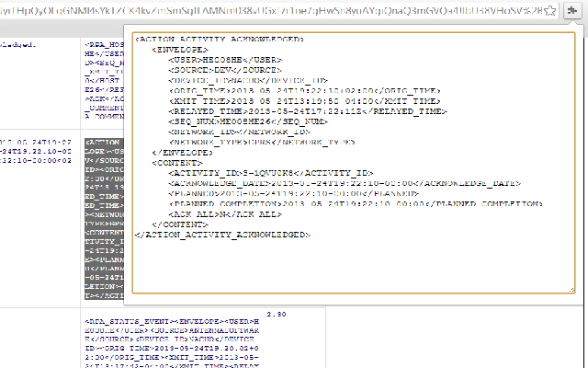Image resolution: width=588 pixels, height=368 pixels.
Task: Click the ACTIVITY_ID line in popup
Action: (271, 173)
